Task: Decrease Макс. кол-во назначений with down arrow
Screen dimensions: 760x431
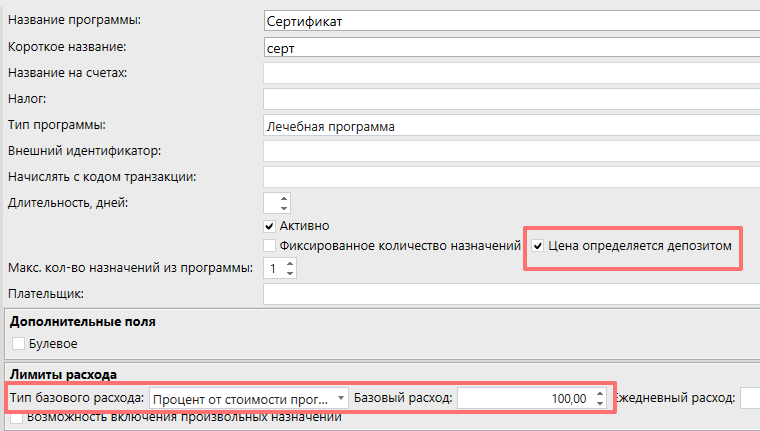Action: coord(290,274)
